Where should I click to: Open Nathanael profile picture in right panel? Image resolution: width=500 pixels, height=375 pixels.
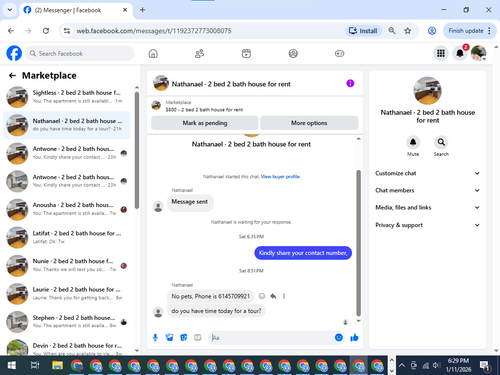tap(427, 91)
